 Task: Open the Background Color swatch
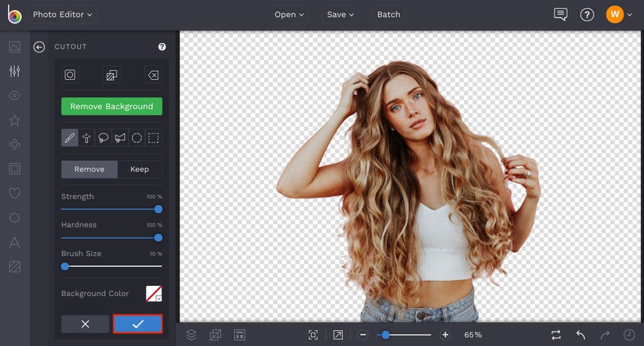click(x=154, y=293)
